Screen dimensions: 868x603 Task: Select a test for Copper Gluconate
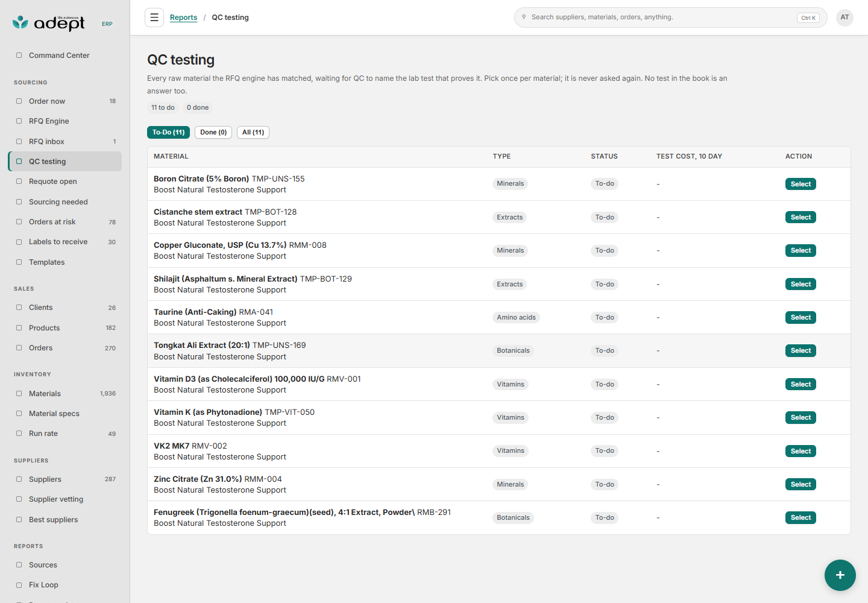(800, 250)
